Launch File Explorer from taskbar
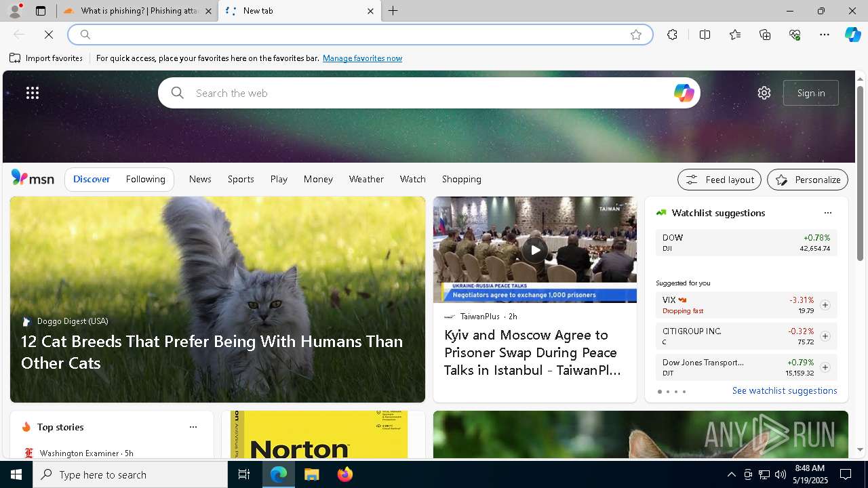This screenshot has height=488, width=868. pos(312,474)
